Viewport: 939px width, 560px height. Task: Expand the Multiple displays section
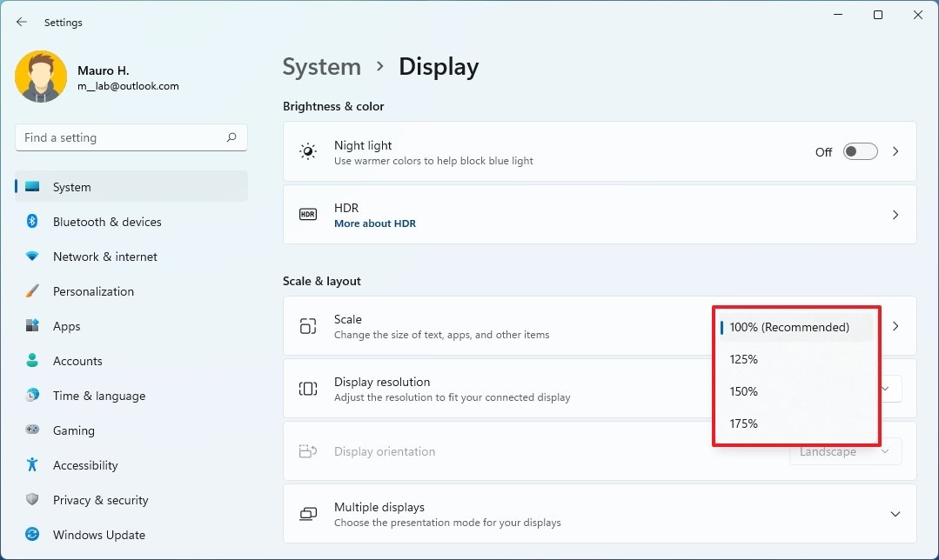pyautogui.click(x=895, y=513)
